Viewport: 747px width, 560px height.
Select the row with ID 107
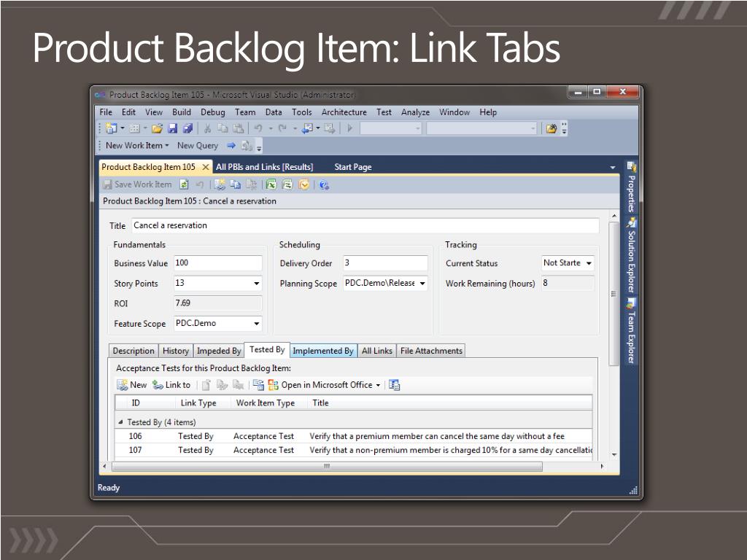[x=354, y=450]
